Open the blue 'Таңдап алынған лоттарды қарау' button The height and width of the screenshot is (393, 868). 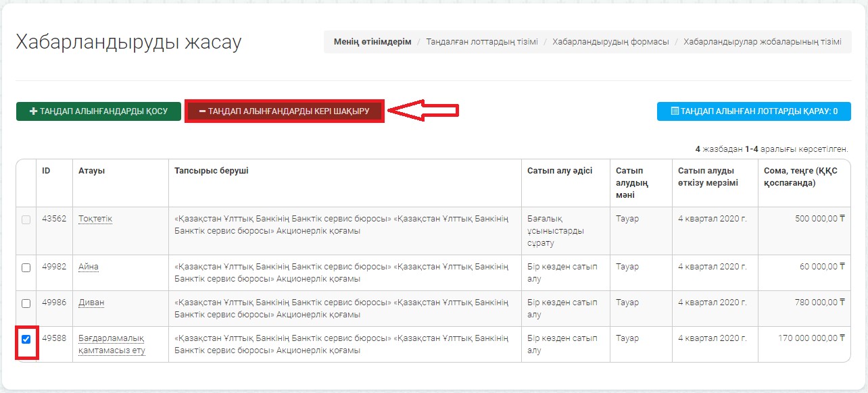(754, 111)
